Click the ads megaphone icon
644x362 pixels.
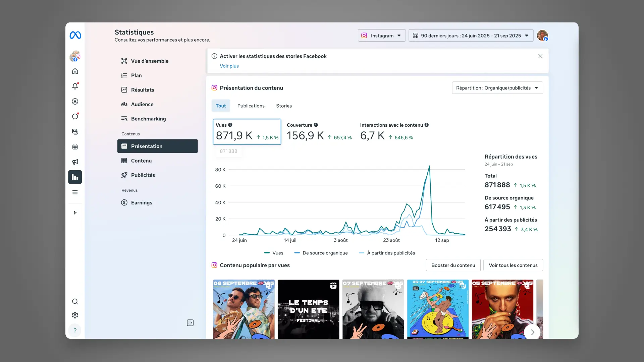tap(75, 162)
